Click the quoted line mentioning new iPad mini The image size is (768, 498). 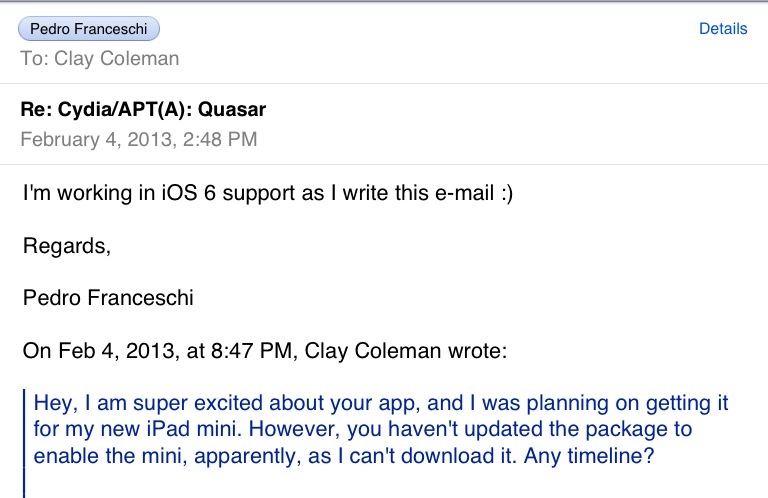point(362,429)
